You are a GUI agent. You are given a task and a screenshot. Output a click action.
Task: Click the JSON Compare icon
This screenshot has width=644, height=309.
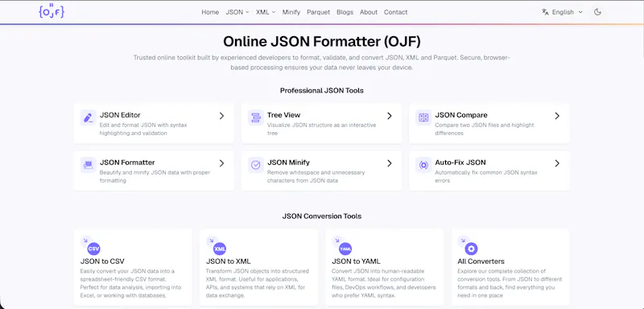(423, 117)
